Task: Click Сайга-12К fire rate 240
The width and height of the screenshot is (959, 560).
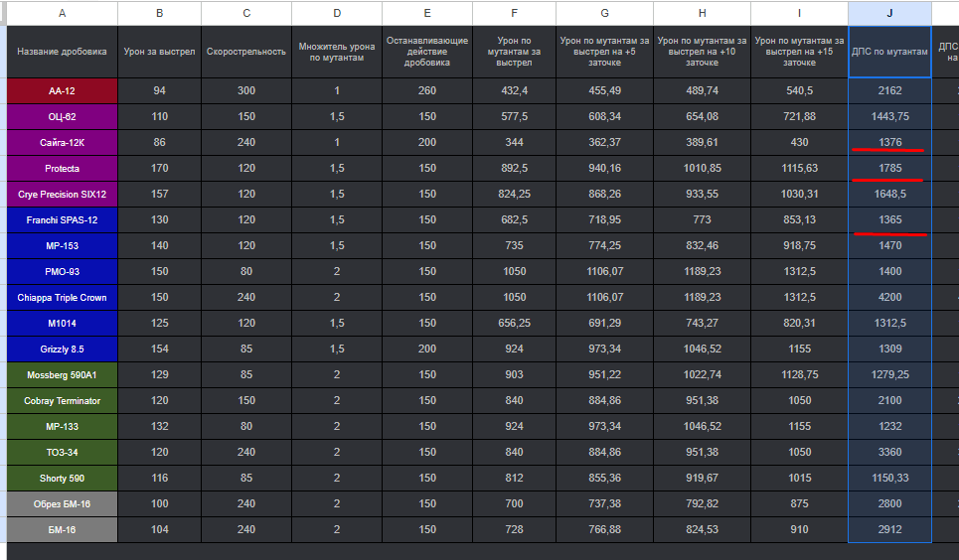Action: [x=246, y=142]
